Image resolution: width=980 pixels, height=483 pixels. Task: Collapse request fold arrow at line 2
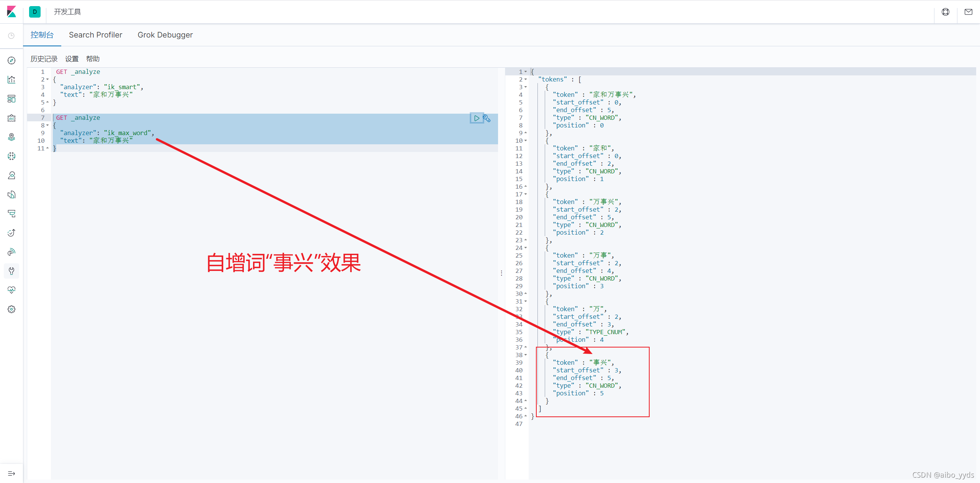pyautogui.click(x=47, y=80)
